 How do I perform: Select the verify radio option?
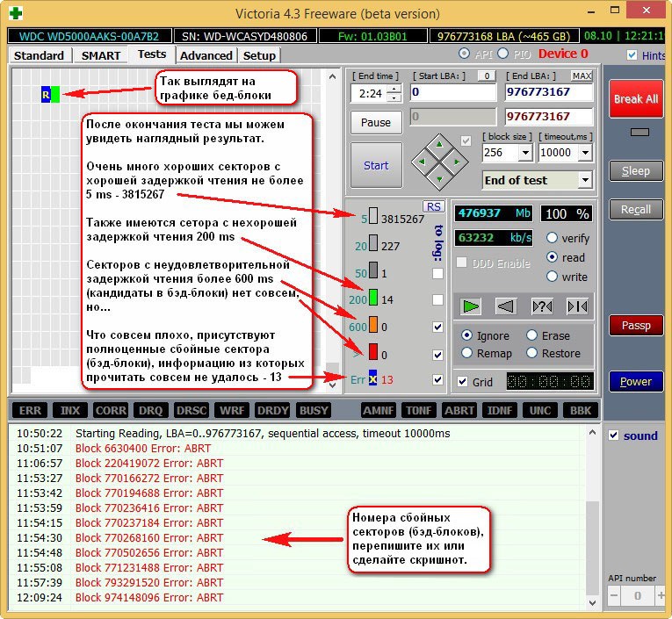pyautogui.click(x=552, y=238)
